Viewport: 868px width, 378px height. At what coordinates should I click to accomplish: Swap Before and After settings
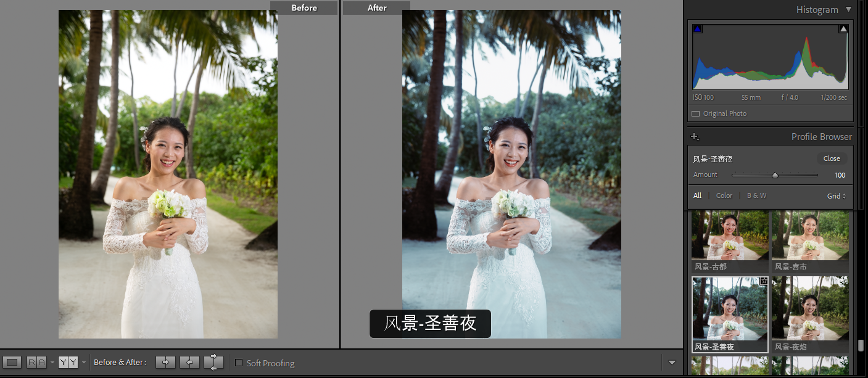click(x=213, y=363)
